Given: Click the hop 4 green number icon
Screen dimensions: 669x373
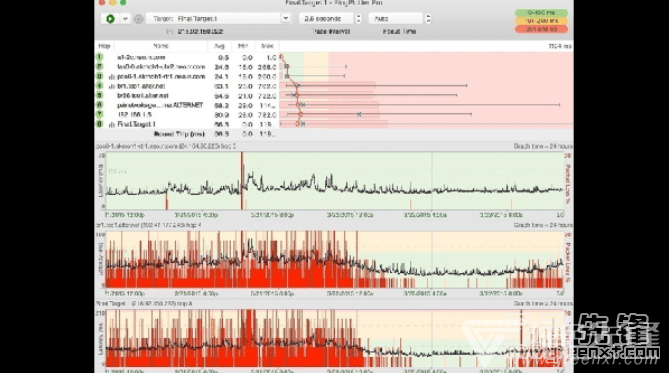Looking at the screenshot, I should tap(99, 86).
